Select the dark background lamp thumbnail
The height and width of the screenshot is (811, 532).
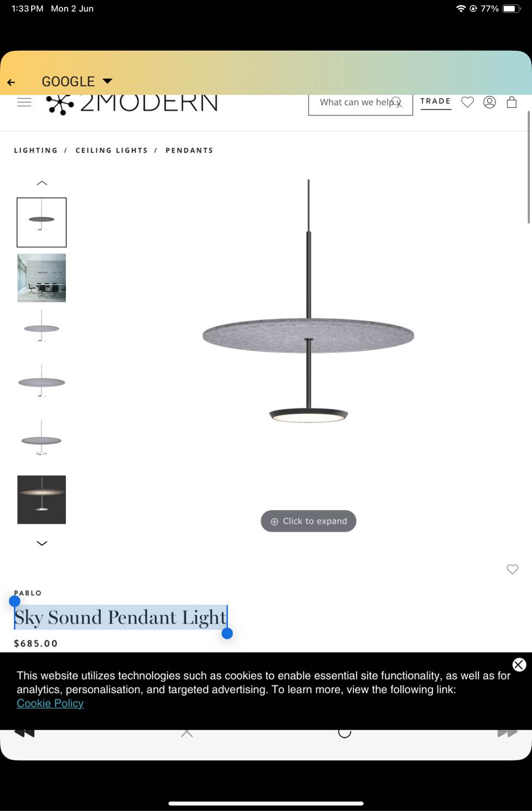[x=41, y=500]
